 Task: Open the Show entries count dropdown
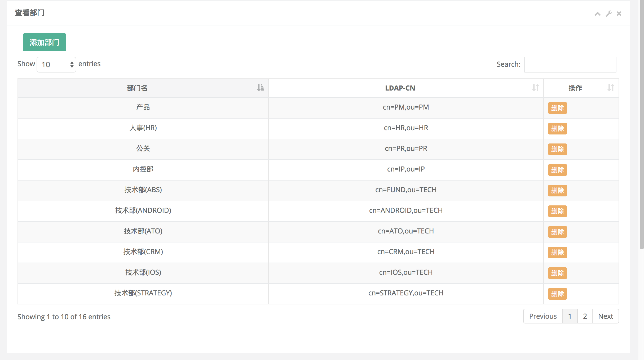(x=56, y=65)
